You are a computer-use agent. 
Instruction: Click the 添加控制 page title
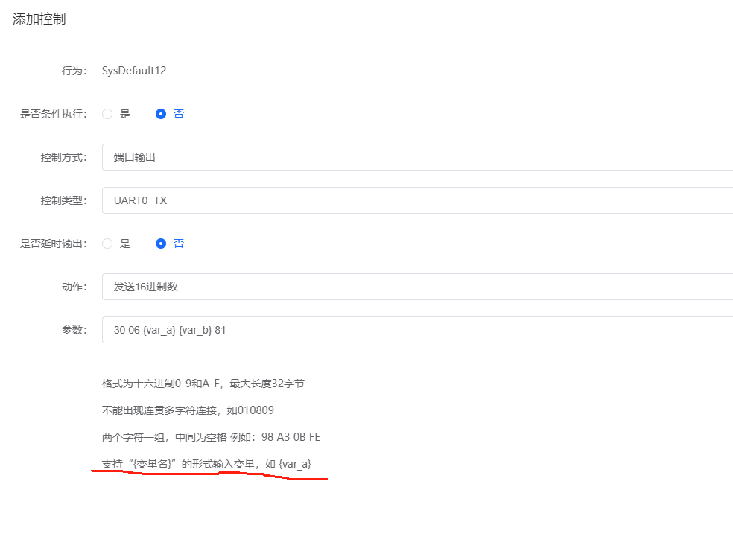pyautogui.click(x=38, y=19)
